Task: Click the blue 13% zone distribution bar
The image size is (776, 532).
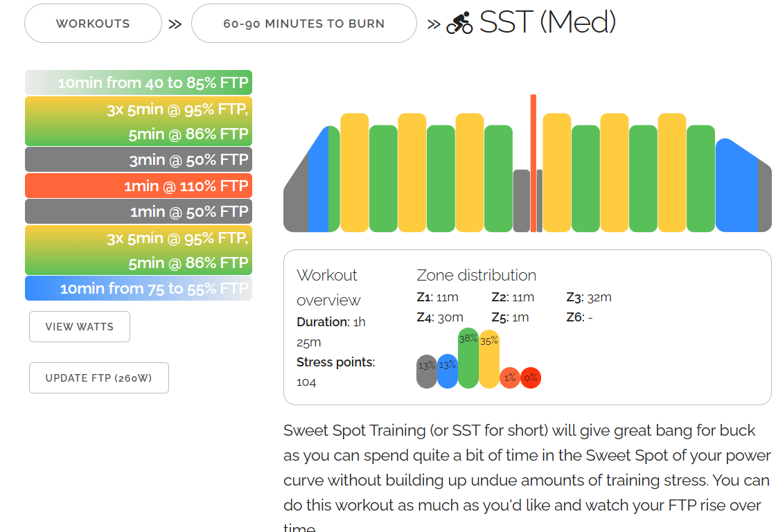Action: click(x=448, y=372)
